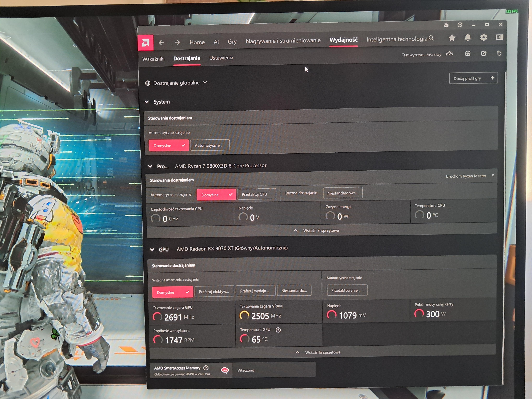Open settings gear icon
Screen dimensions: 532x399
[483, 37]
